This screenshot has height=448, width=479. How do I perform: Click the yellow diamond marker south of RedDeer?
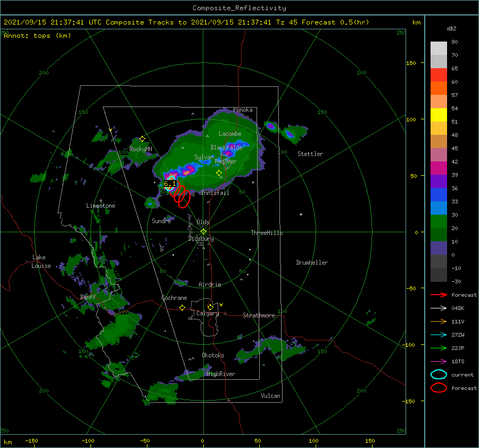pos(219,173)
